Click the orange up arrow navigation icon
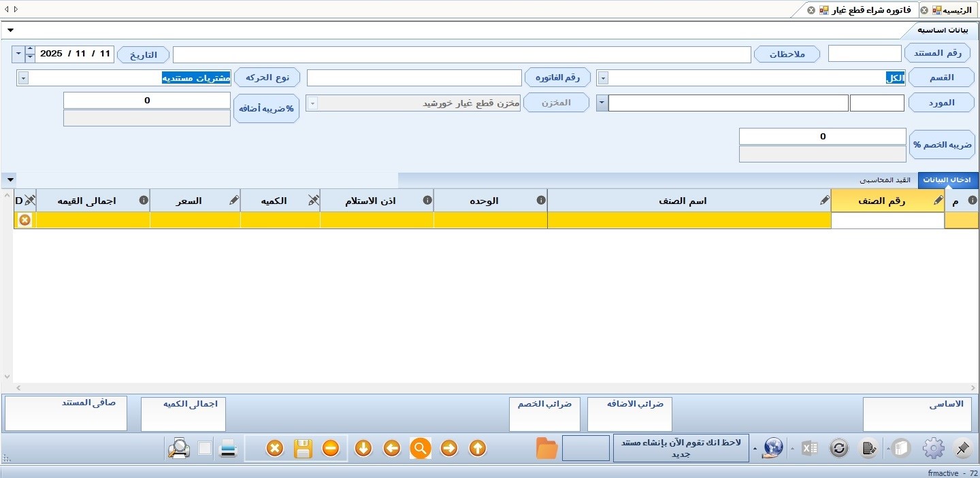 (x=478, y=449)
